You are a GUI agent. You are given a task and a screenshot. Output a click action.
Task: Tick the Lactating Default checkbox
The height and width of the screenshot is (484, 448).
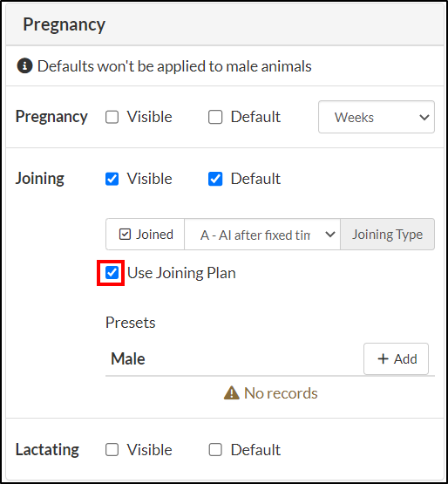tap(215, 450)
